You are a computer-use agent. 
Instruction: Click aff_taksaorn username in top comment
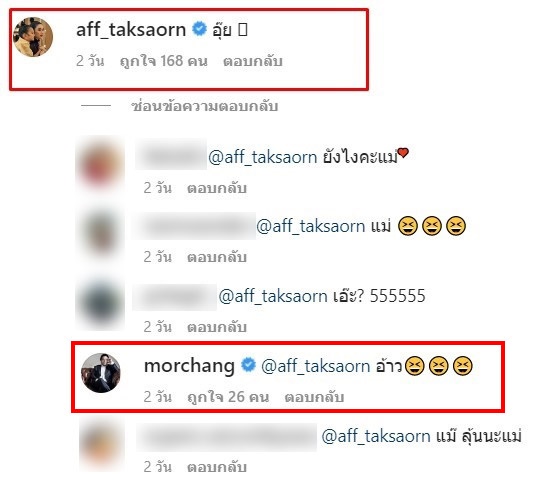(131, 29)
